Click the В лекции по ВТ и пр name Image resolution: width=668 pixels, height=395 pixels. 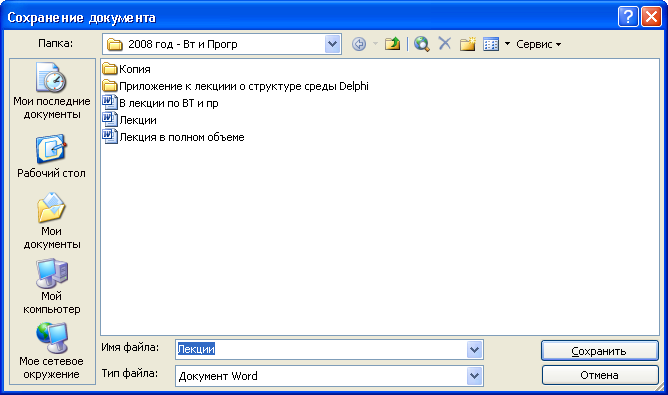click(x=169, y=103)
